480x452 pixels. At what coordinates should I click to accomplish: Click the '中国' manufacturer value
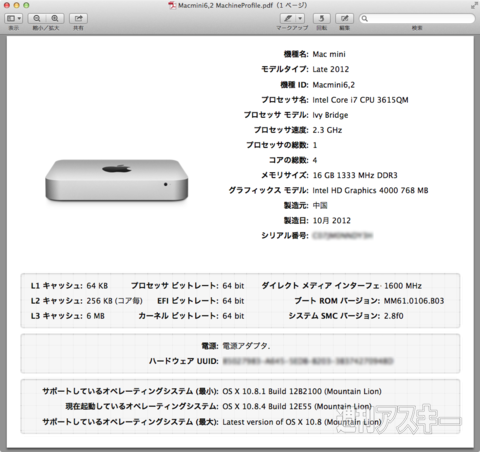pos(320,205)
